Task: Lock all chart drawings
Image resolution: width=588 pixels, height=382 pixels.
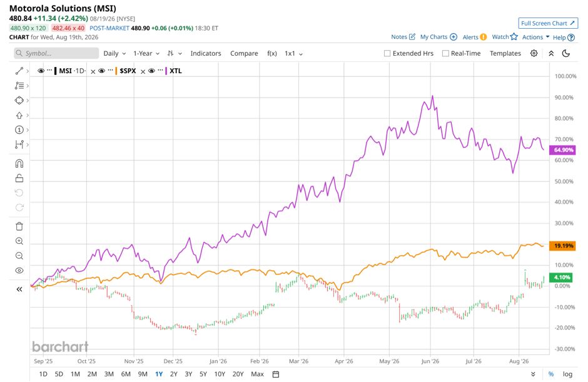Action: pos(19,178)
